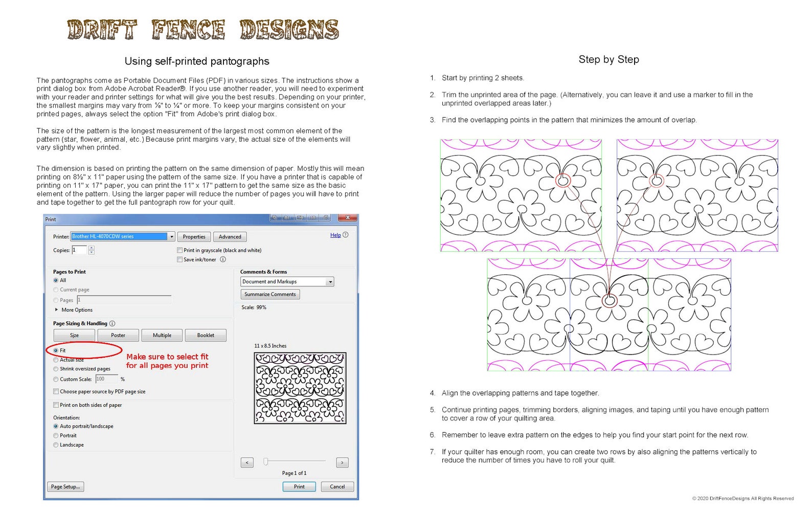Click the Summarize Comments button
Image resolution: width=812 pixels, height=507 pixels.
pyautogui.click(x=270, y=294)
